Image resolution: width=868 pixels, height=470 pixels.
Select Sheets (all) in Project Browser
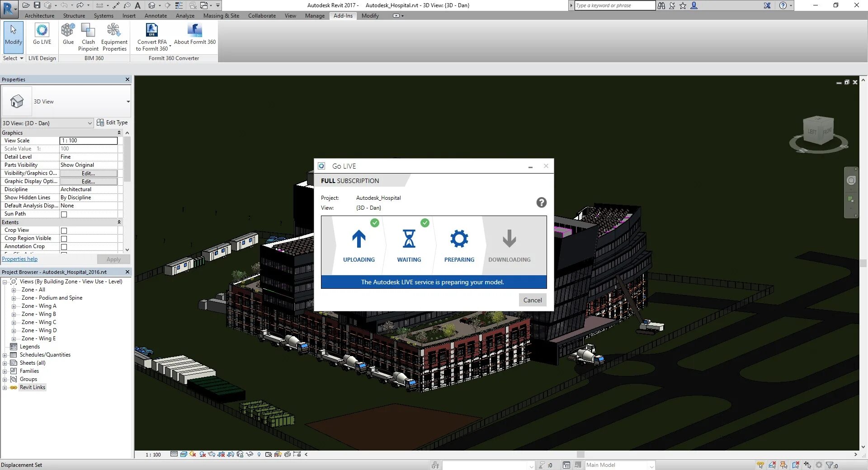click(x=33, y=363)
